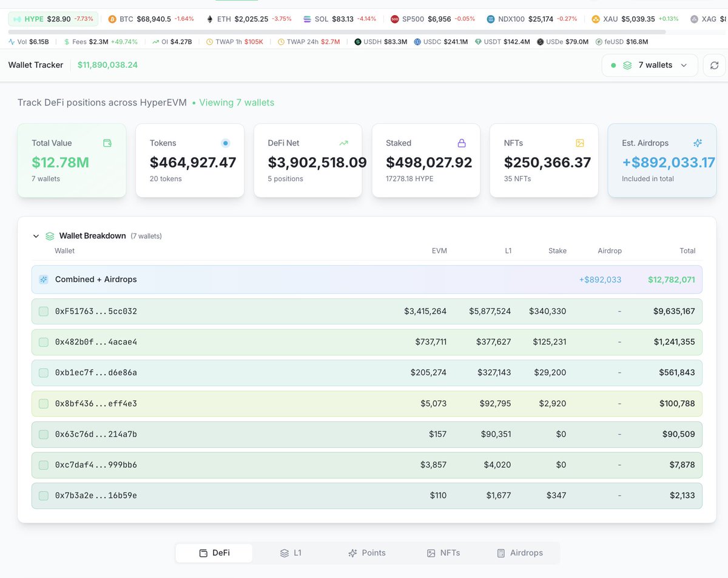Click the ticker bar horizontal scrollbar

(x=337, y=32)
